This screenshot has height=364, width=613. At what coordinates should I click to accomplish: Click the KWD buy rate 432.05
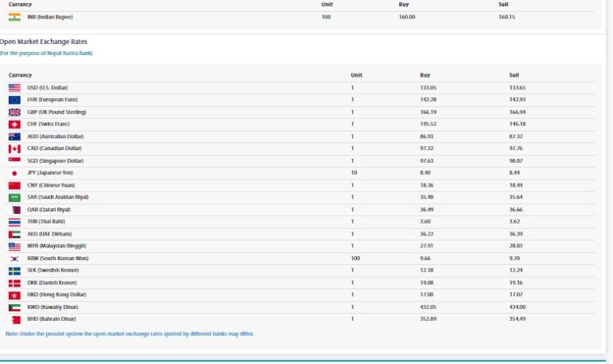click(428, 307)
